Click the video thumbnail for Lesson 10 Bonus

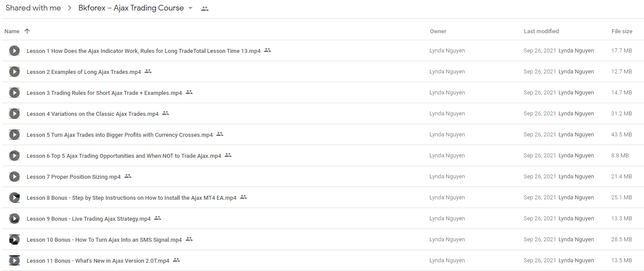14,240
